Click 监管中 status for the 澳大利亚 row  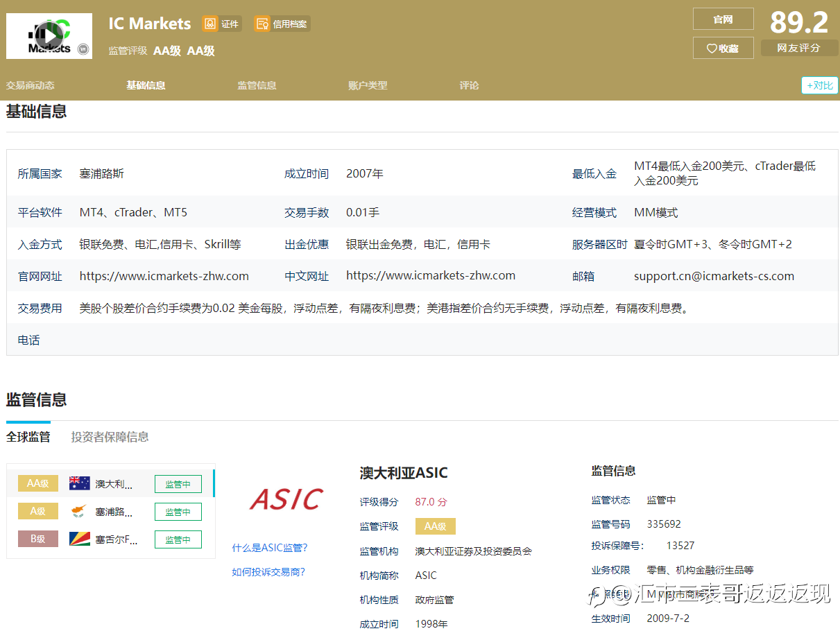[178, 484]
